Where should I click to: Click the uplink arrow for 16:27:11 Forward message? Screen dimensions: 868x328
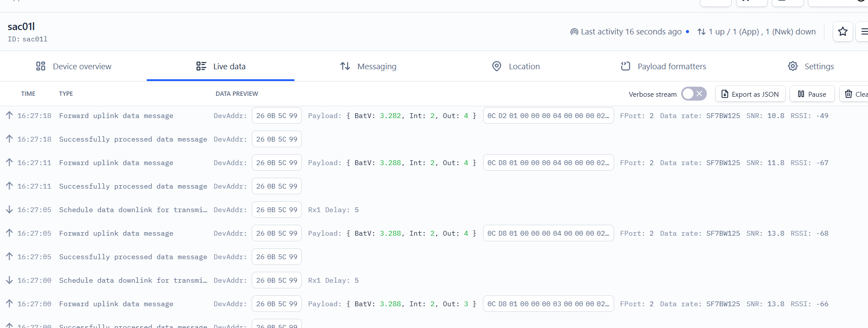(9, 162)
